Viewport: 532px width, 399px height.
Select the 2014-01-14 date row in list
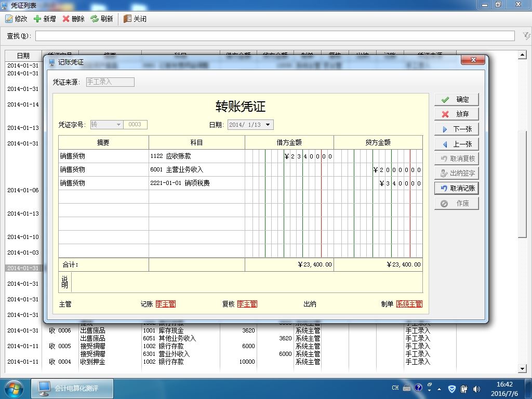pyautogui.click(x=23, y=104)
